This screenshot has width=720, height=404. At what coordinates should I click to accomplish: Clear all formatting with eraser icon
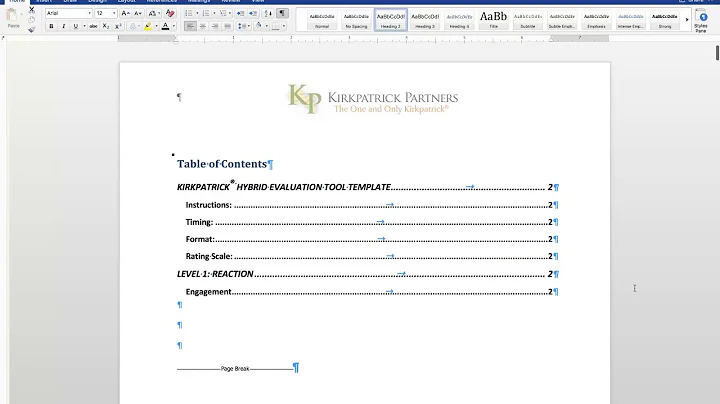[170, 13]
